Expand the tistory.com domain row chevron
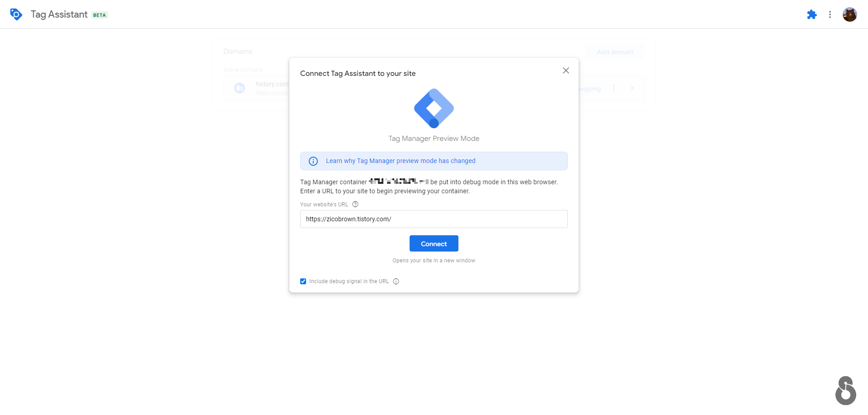 point(632,88)
